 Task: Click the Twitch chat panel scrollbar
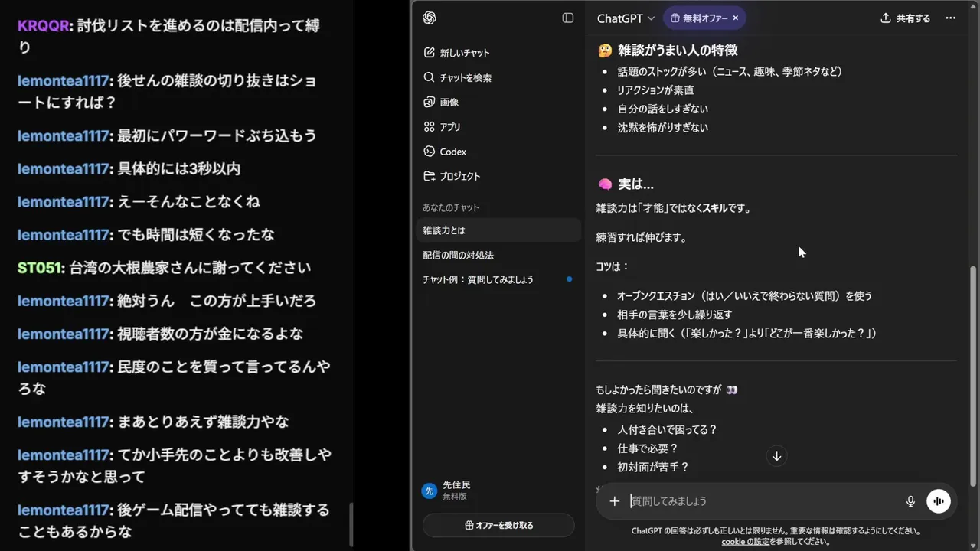pyautogui.click(x=351, y=523)
